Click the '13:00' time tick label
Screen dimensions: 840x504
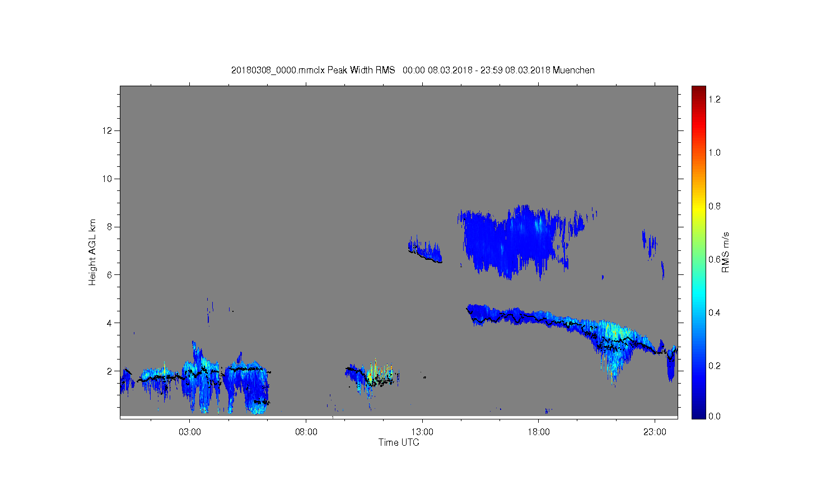click(422, 432)
